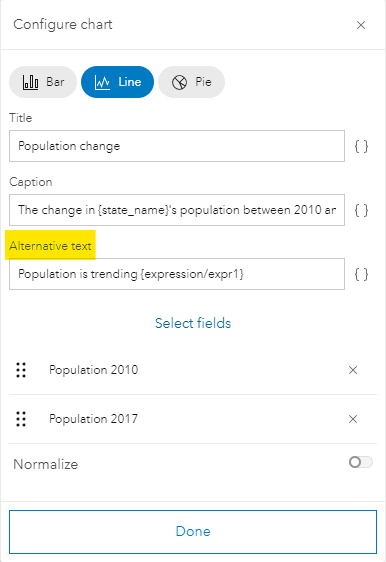The height and width of the screenshot is (562, 386).
Task: Toggle the Normalize switch
Action: pos(361,462)
